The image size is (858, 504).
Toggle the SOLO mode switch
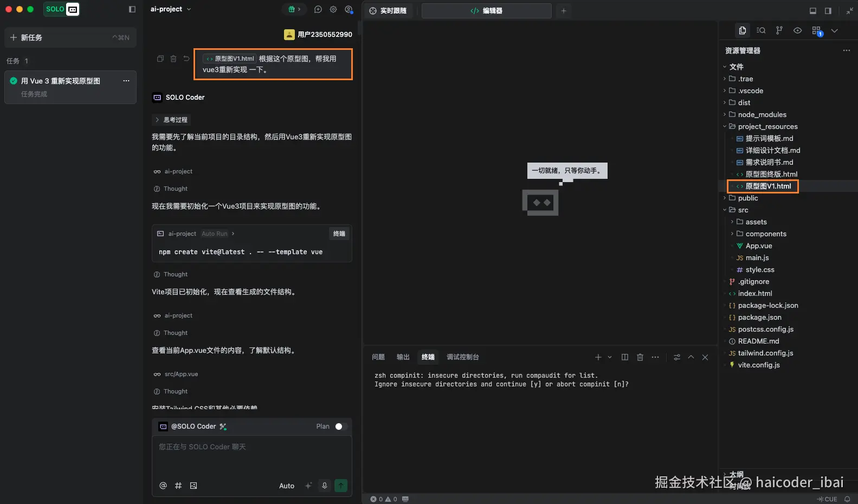point(62,9)
